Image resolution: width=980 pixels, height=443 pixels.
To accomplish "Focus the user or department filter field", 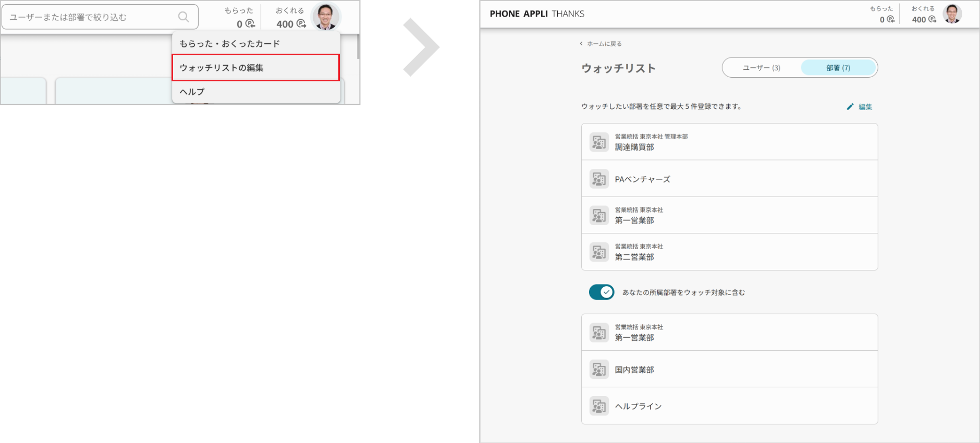I will point(100,17).
